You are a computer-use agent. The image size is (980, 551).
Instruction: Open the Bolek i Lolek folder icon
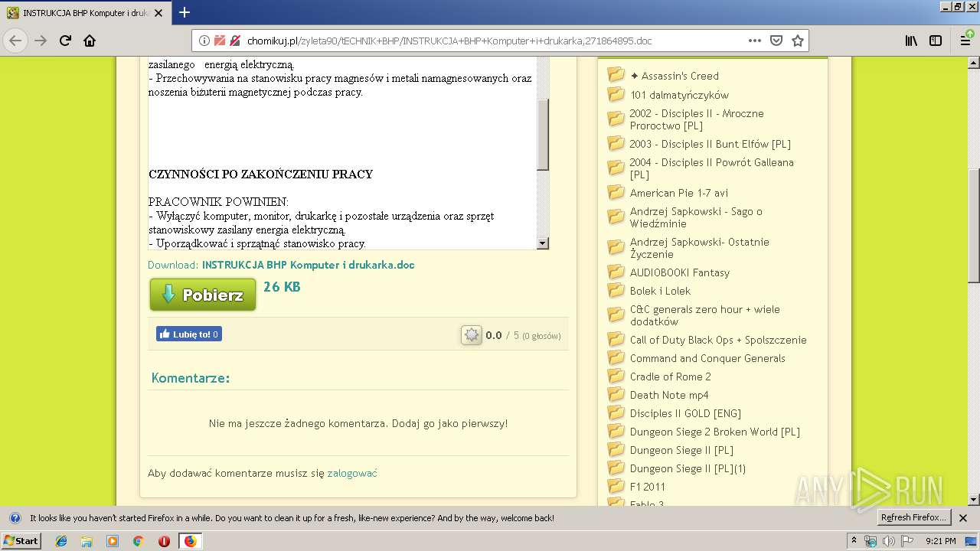pyautogui.click(x=616, y=290)
